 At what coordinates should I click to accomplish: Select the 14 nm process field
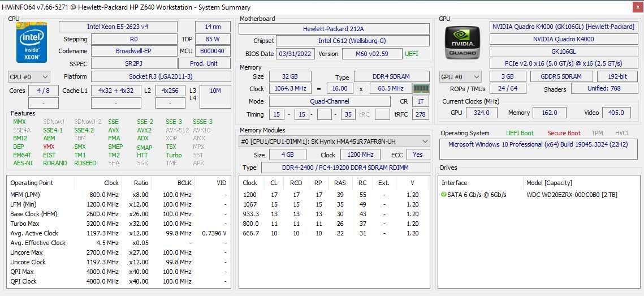point(213,27)
